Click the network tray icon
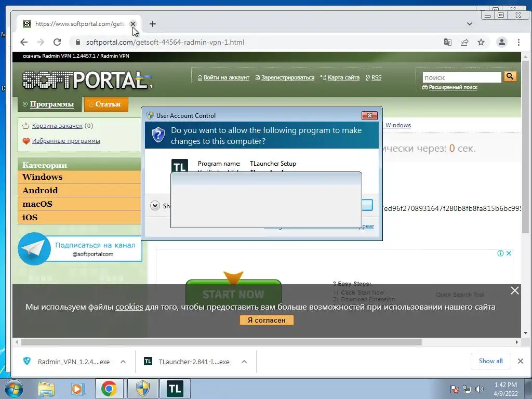 click(467, 389)
